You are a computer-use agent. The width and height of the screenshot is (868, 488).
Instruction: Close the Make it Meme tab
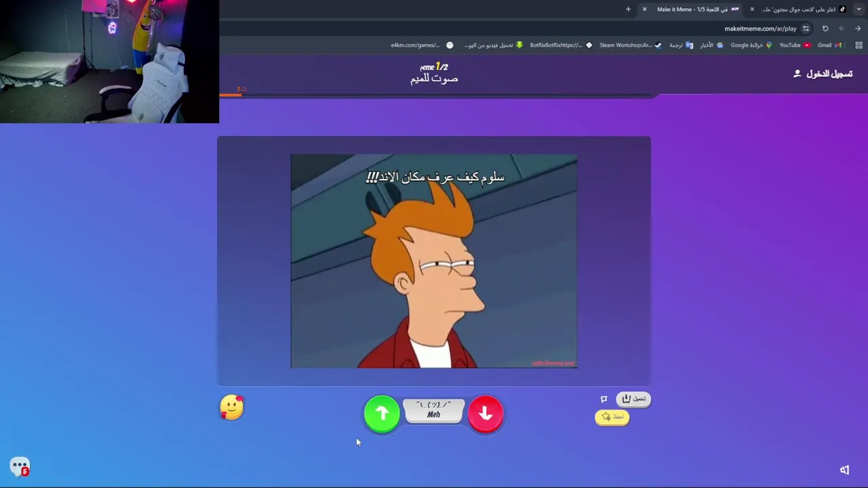click(x=644, y=9)
